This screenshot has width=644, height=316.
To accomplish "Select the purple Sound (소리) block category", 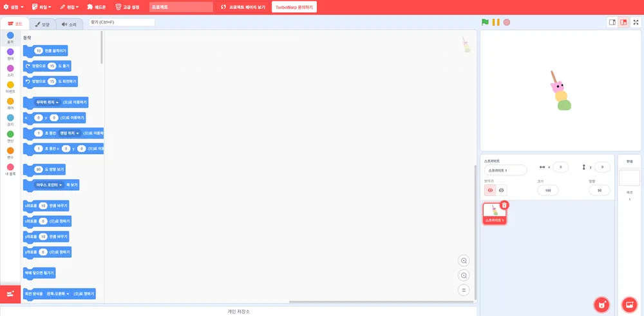I will (x=10, y=71).
